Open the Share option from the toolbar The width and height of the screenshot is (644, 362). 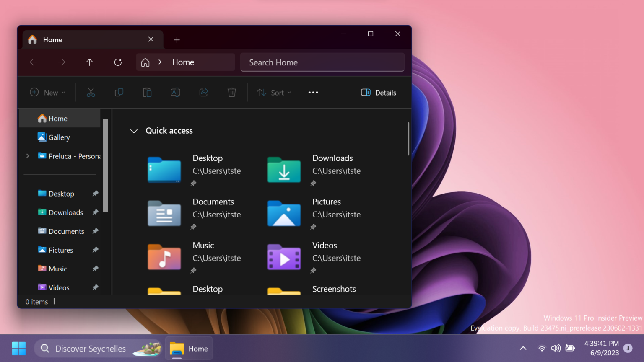(x=203, y=92)
